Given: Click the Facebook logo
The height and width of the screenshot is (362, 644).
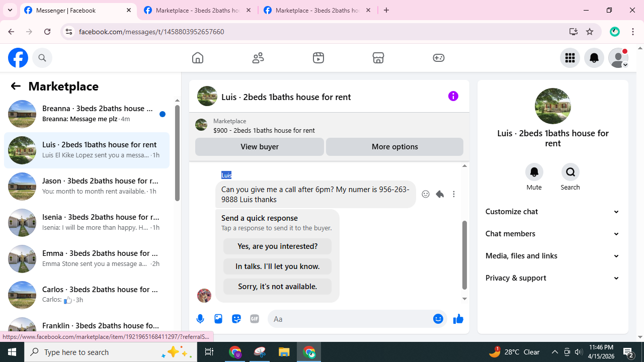Looking at the screenshot, I should pos(18,58).
